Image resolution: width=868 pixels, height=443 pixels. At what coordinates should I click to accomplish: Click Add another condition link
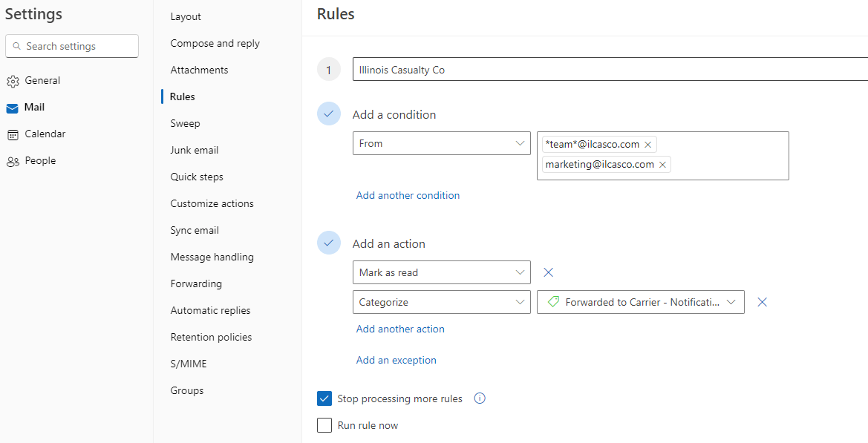coord(408,195)
